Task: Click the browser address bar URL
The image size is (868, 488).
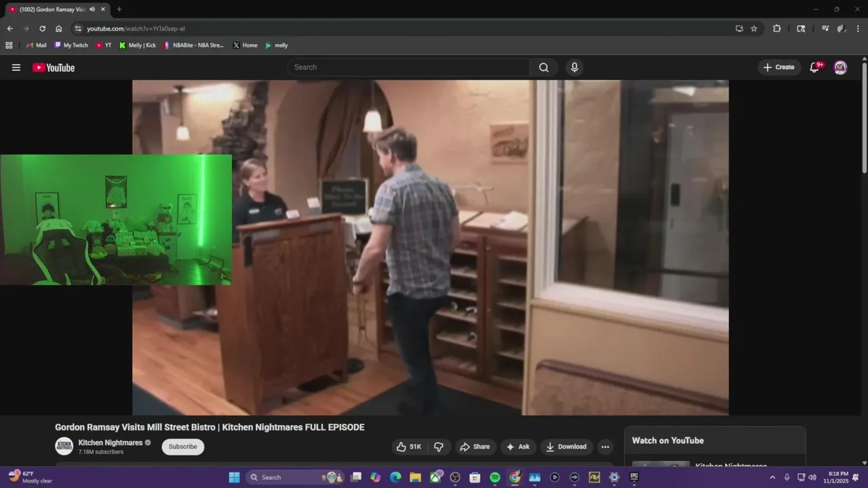Action: click(136, 28)
